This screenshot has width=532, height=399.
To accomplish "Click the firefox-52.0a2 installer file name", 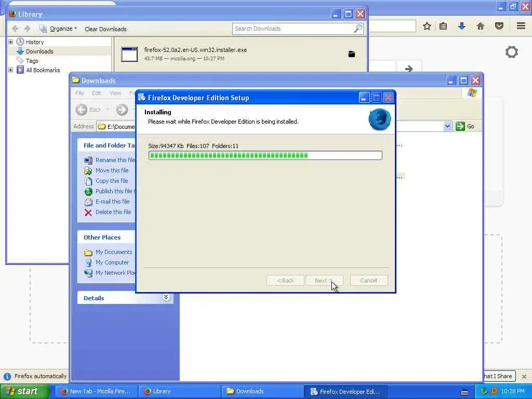I will (x=195, y=50).
